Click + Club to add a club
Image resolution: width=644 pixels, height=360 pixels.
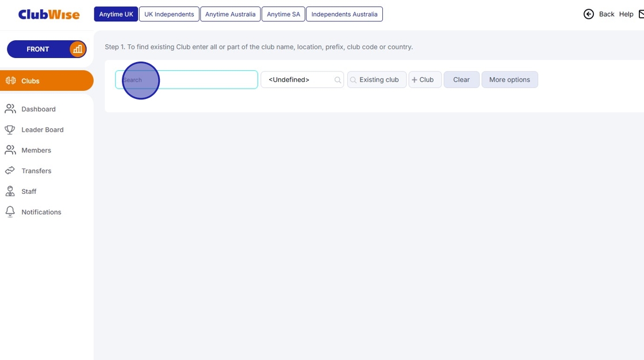click(x=424, y=79)
